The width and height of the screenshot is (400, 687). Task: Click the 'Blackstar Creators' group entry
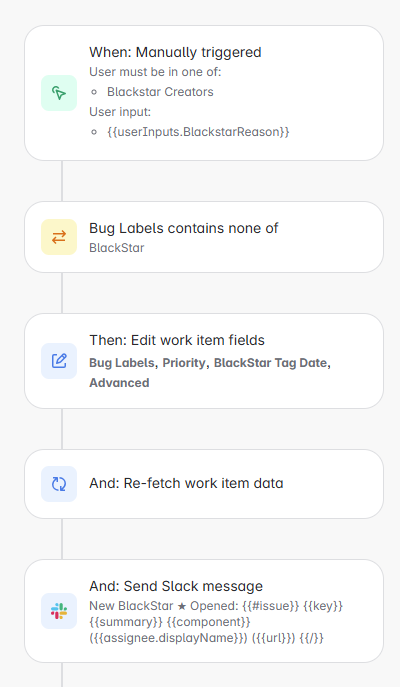tap(160, 92)
